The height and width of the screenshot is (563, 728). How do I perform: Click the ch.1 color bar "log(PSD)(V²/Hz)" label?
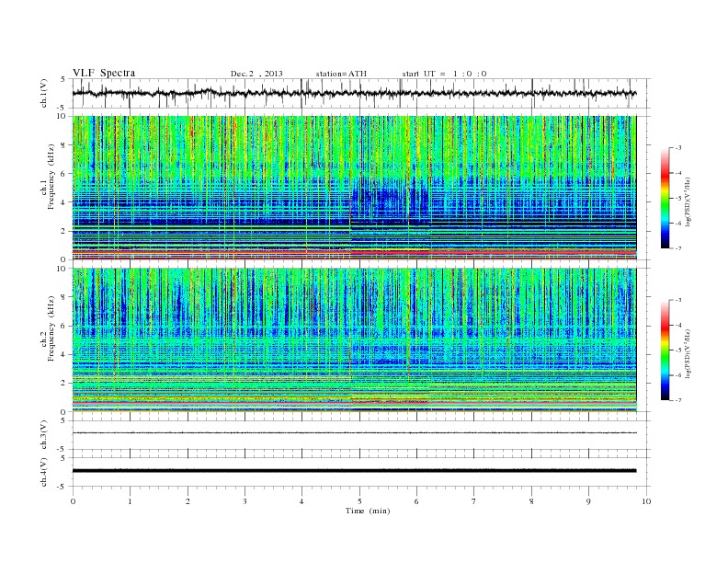688,202
